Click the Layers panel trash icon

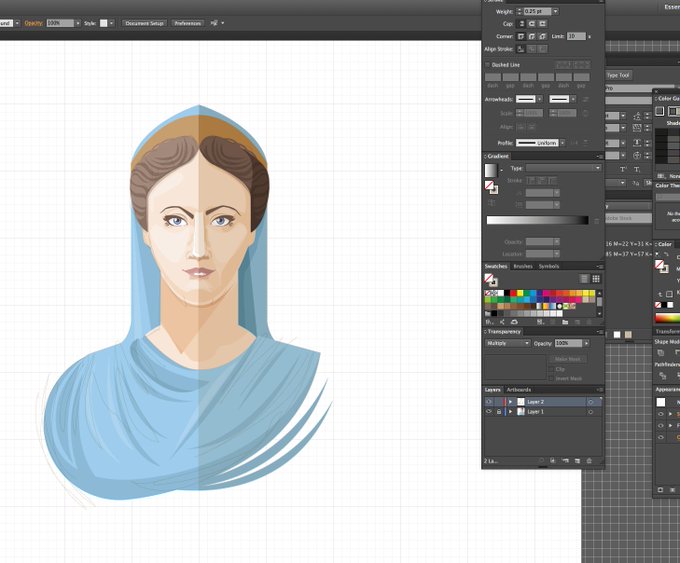(x=589, y=461)
